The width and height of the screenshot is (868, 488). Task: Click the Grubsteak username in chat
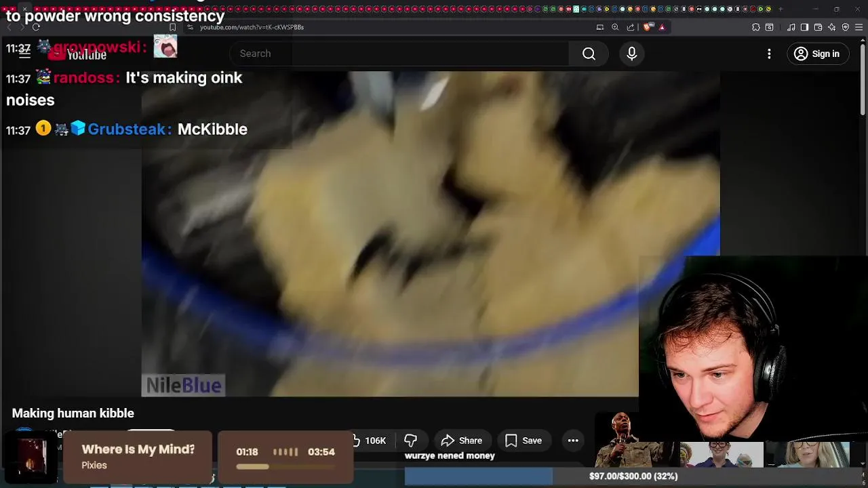pyautogui.click(x=127, y=129)
